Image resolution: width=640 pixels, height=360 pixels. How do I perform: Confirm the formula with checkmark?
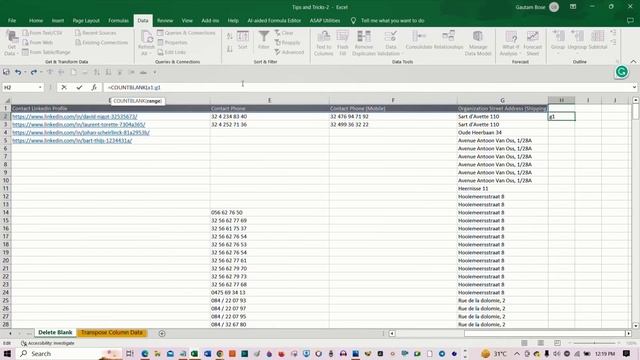coord(79,87)
